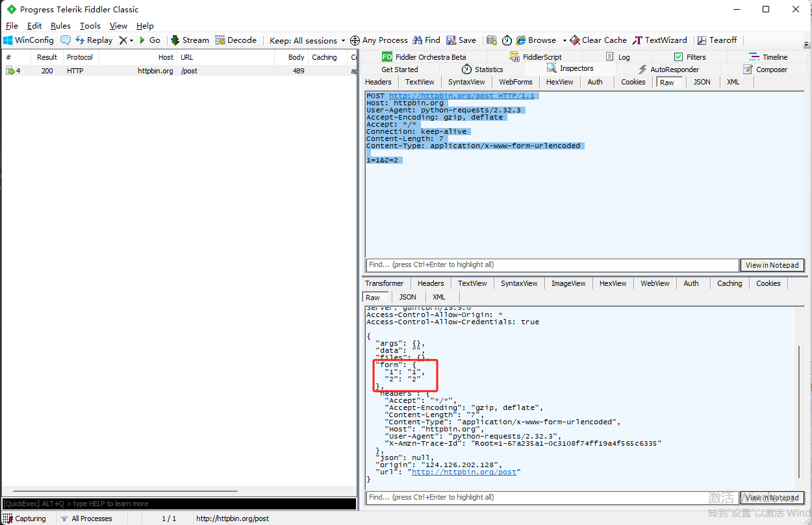Click the session list horizontal scrollbar
The width and height of the screenshot is (812, 525).
(125, 491)
